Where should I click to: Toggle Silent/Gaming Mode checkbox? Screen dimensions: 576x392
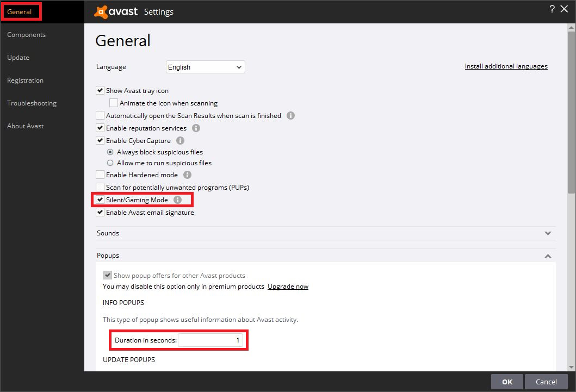pos(100,200)
